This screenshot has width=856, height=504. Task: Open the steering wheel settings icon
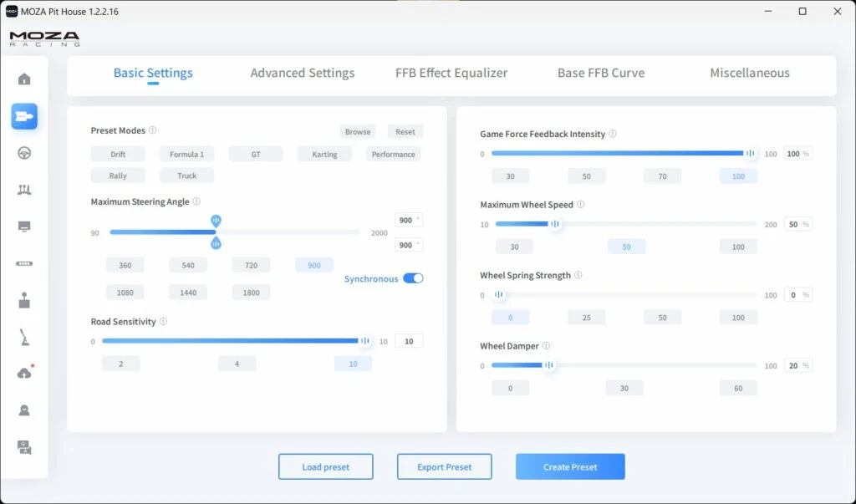pos(24,153)
